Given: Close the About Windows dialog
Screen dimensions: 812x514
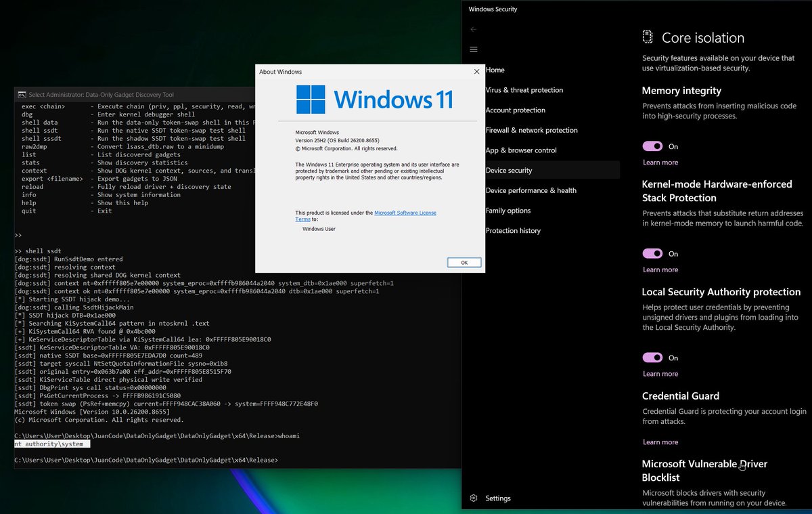Looking at the screenshot, I should tap(476, 72).
